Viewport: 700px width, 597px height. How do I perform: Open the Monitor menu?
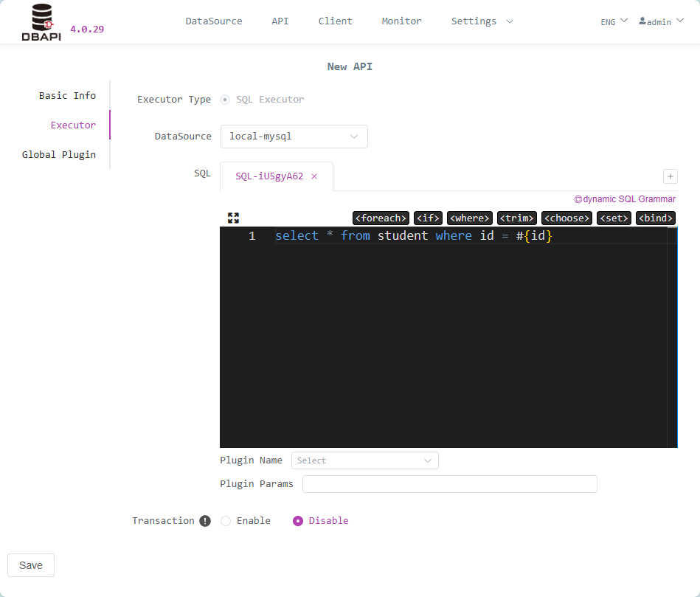tap(401, 21)
